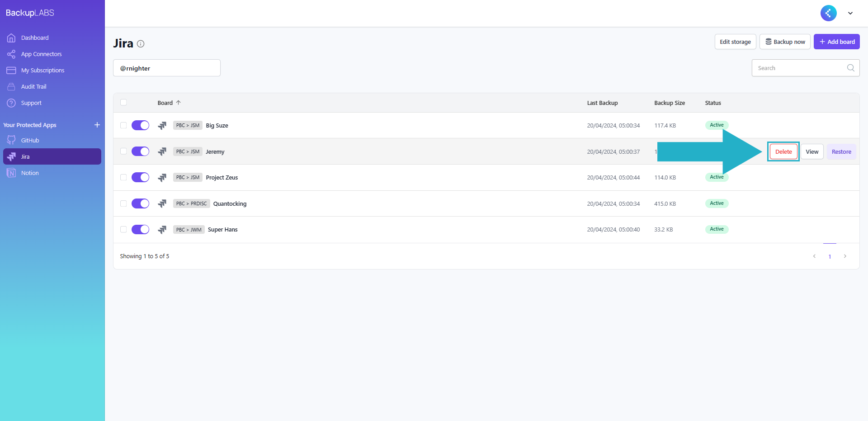Disable backup toggle for Big Suze
This screenshot has width=868, height=421.
click(x=140, y=125)
